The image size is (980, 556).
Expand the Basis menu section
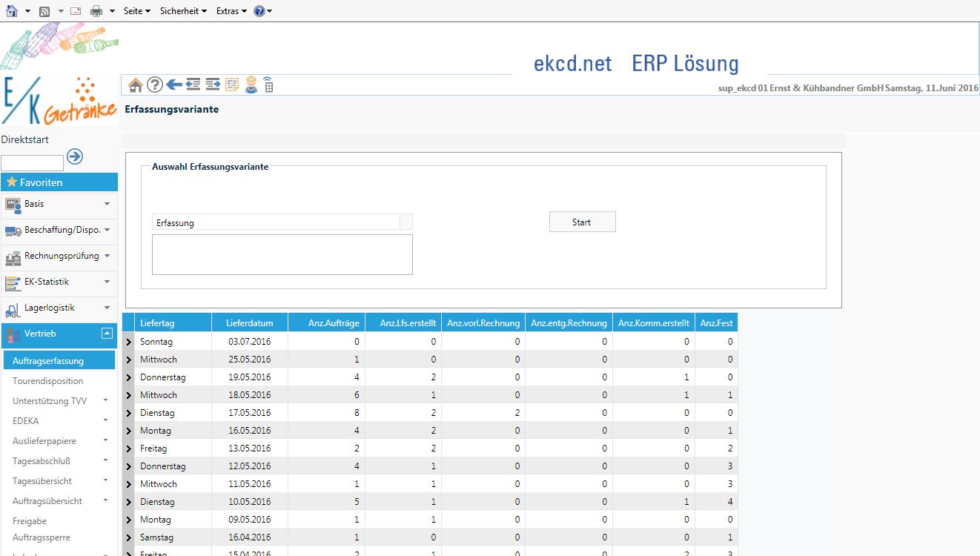coord(107,204)
